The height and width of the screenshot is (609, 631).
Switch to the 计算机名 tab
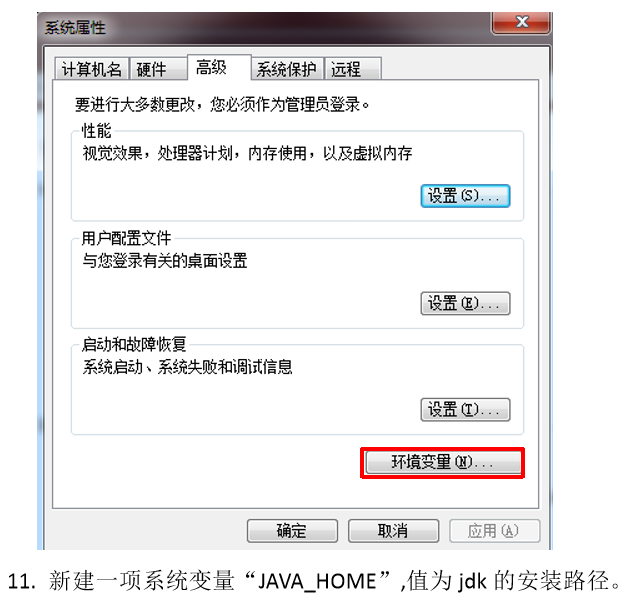click(x=91, y=69)
